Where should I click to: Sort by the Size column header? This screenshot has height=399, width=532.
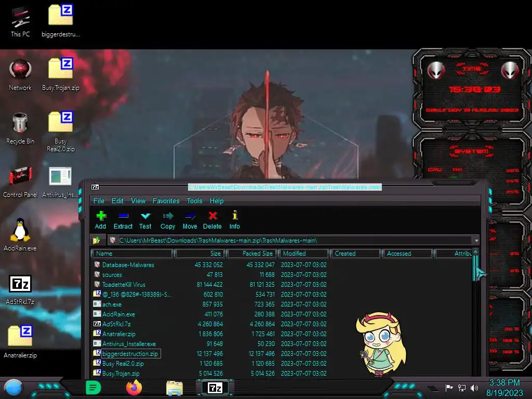coord(200,254)
